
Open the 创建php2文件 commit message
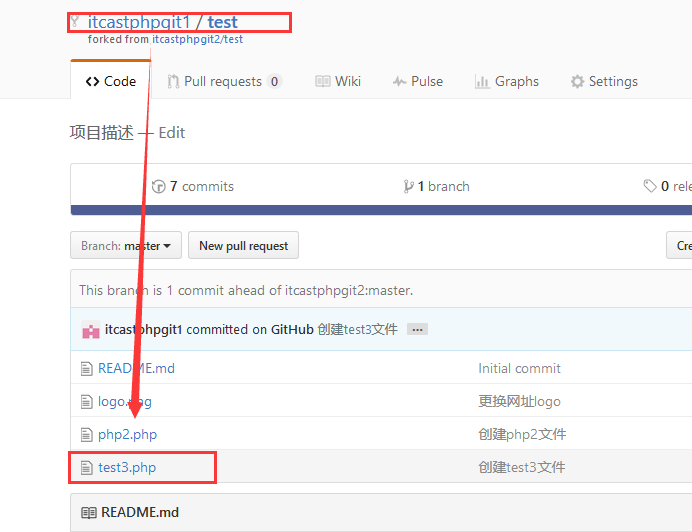[x=522, y=435]
